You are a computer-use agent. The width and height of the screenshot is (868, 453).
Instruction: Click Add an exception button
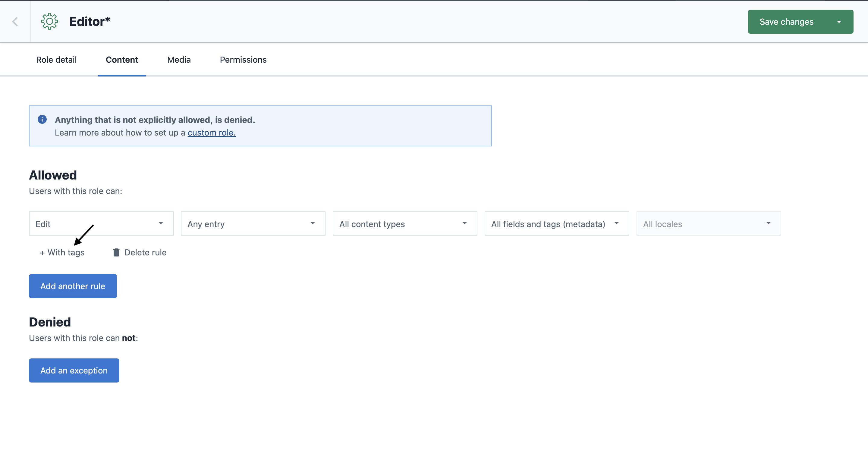tap(74, 370)
